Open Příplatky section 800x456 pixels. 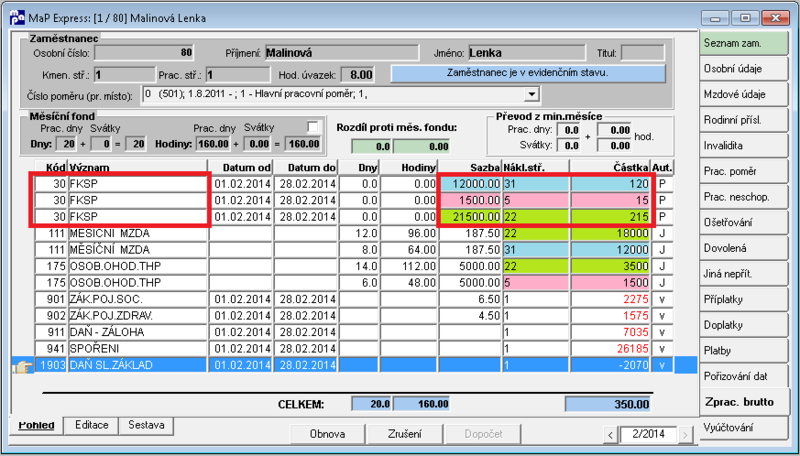pos(744,299)
